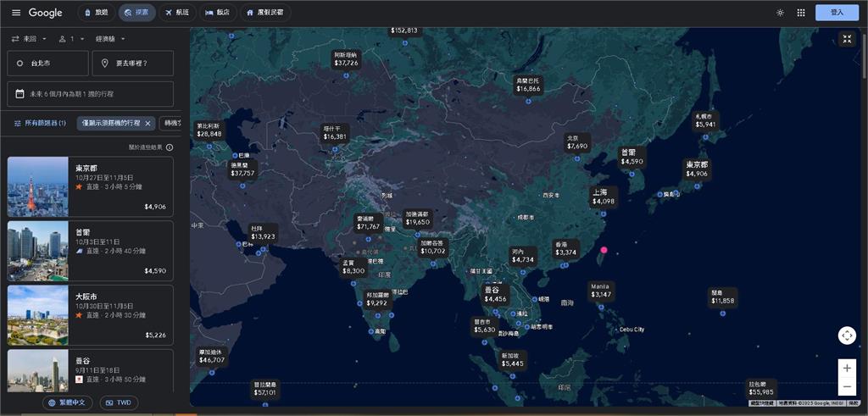Image resolution: width=868 pixels, height=416 pixels.
Task: Change language via 繁體中文 button
Action: point(67,402)
